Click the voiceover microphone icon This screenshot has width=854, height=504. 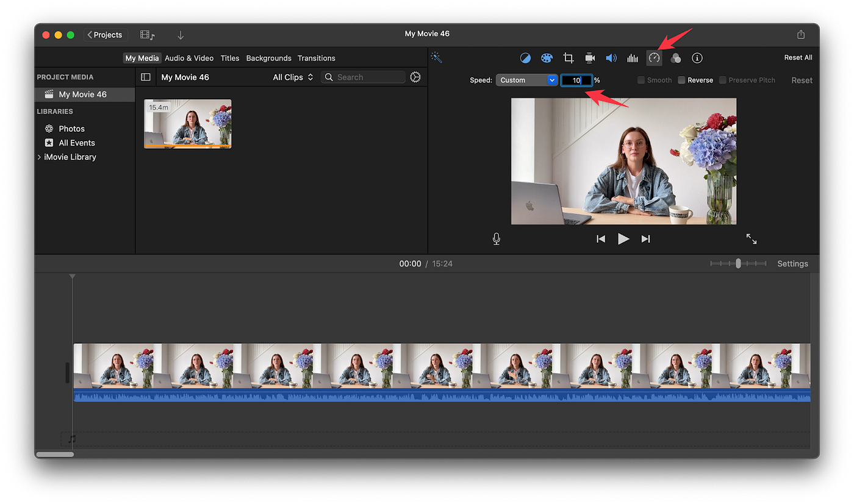coord(497,239)
